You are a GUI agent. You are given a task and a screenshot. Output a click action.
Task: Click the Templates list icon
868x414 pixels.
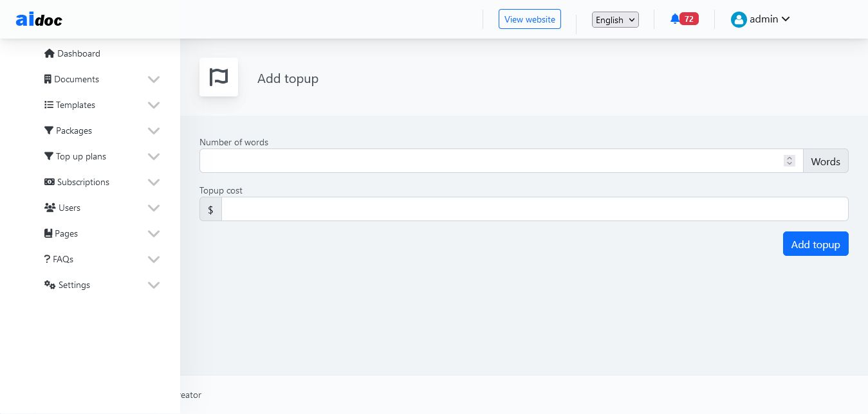(49, 105)
